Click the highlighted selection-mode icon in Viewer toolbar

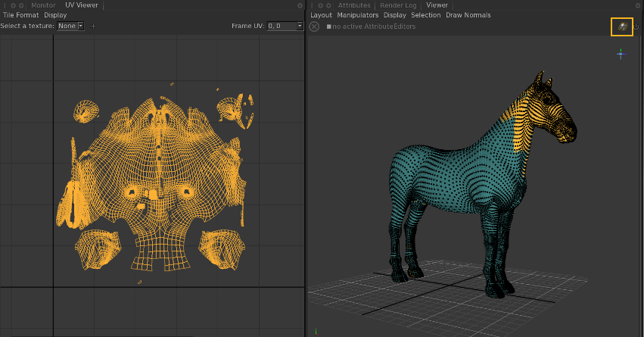[621, 27]
